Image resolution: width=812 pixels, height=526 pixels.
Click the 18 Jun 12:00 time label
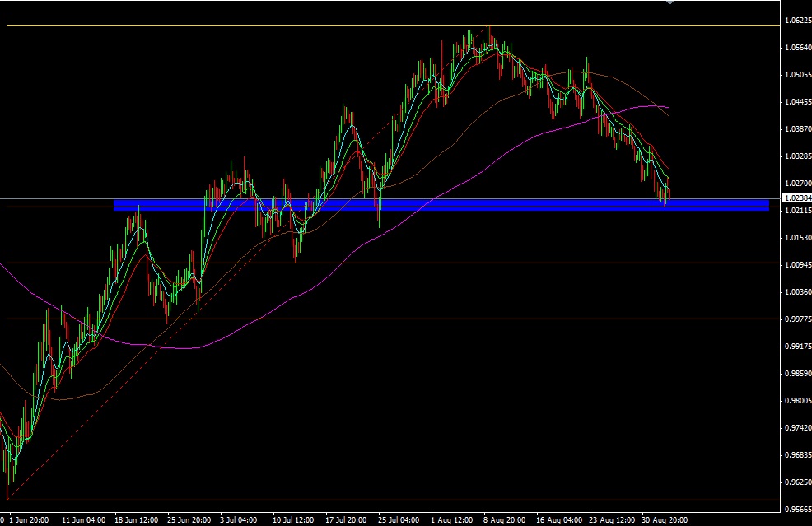136,519
